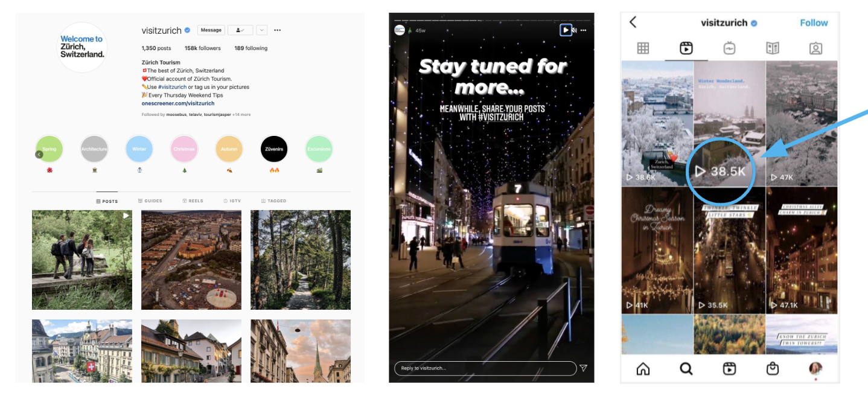Image resolution: width=868 pixels, height=401 pixels.
Task: Open the Winter story highlight
Action: [139, 149]
